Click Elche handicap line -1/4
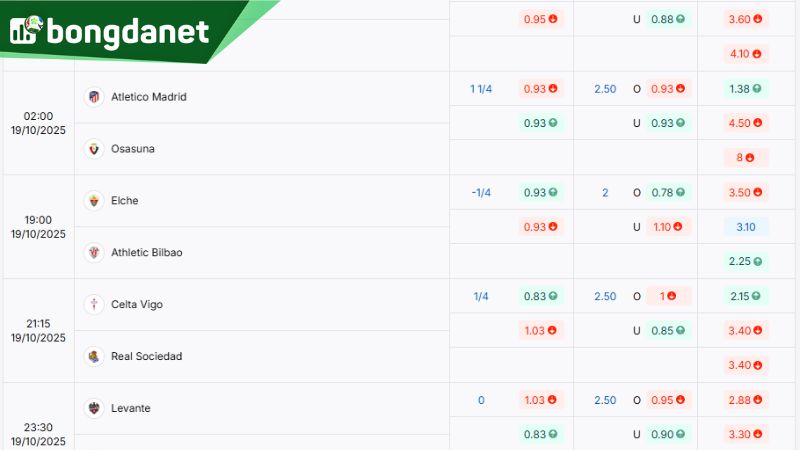 click(x=481, y=193)
